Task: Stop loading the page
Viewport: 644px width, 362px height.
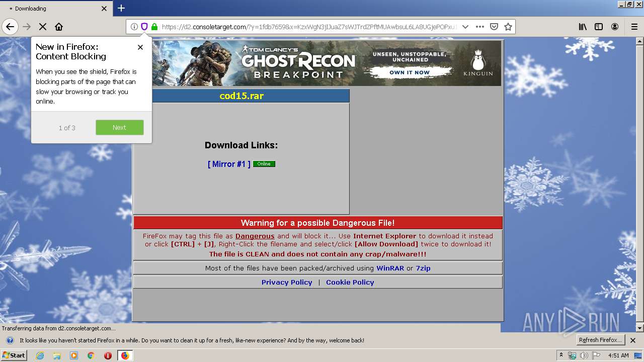Action: pos(43,27)
